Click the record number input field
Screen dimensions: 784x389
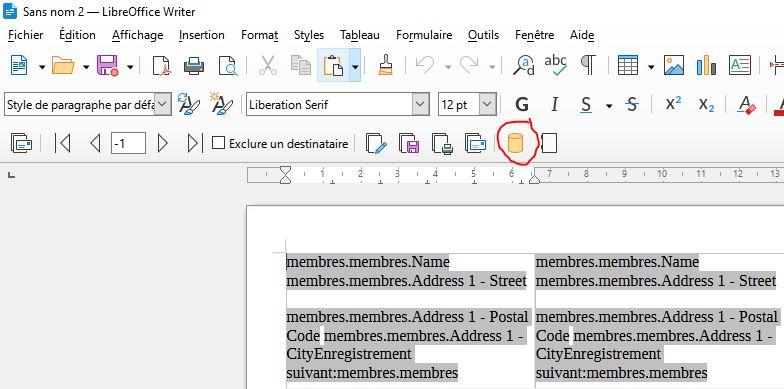pyautogui.click(x=128, y=144)
